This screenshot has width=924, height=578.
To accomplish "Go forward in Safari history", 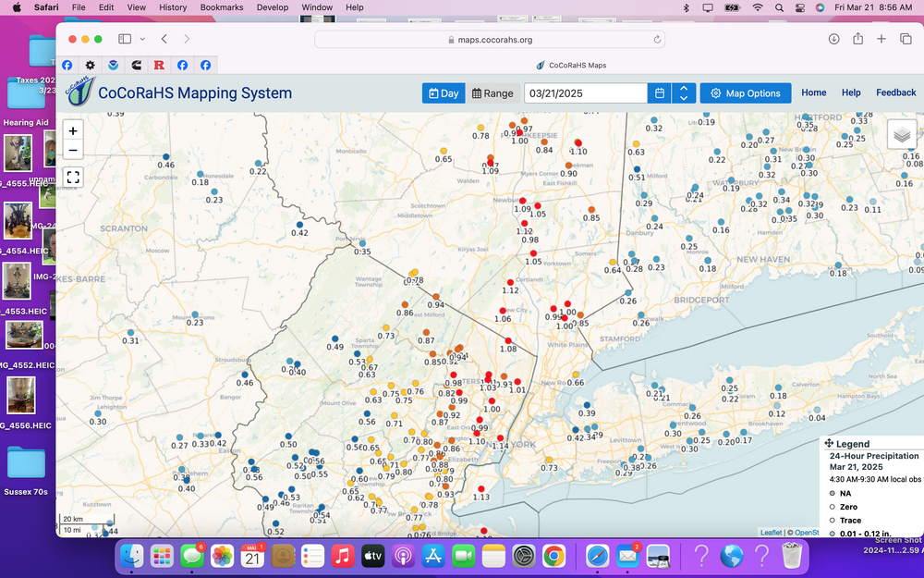I will [x=187, y=39].
